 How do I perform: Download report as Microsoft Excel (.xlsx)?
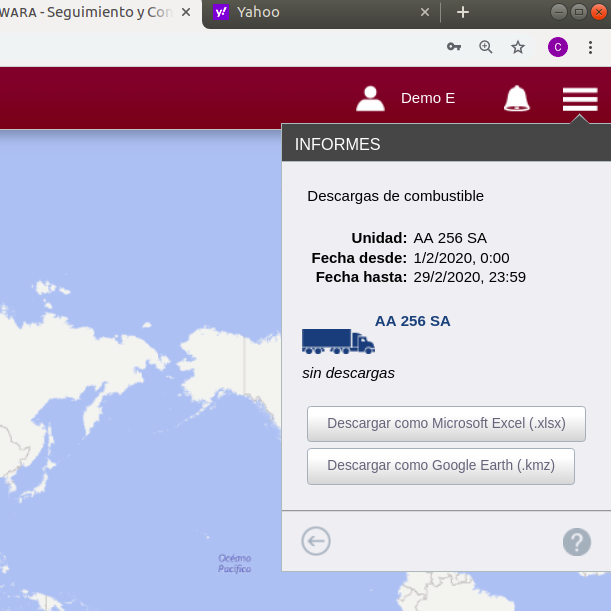(446, 423)
